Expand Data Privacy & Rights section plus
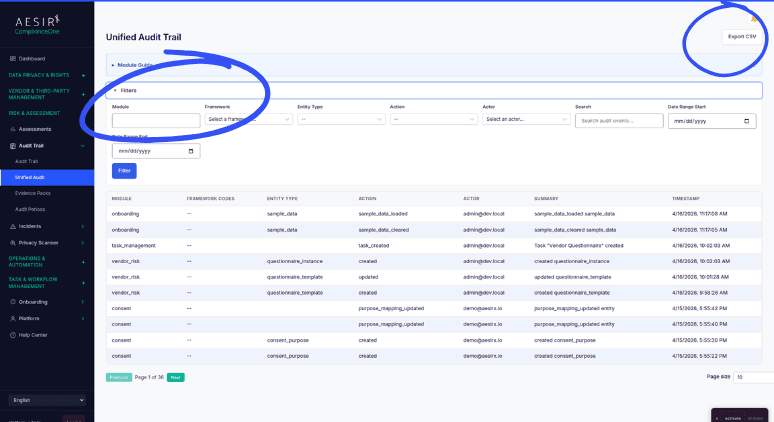 tap(83, 76)
